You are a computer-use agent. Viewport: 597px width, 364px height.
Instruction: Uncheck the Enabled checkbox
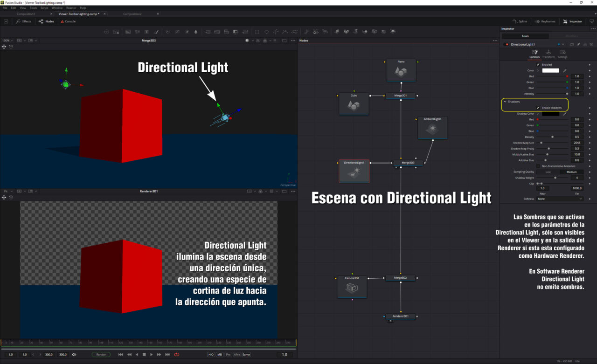pyautogui.click(x=538, y=65)
